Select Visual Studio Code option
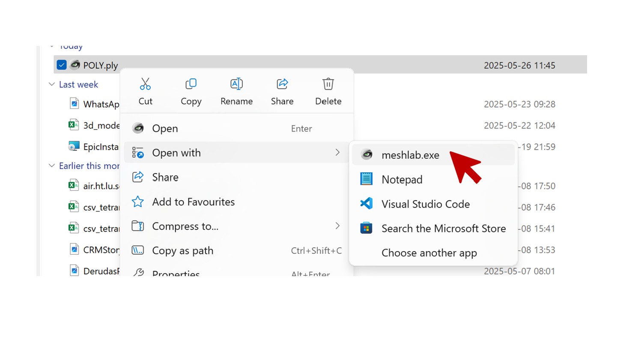This screenshot has height=361, width=644. point(425,204)
